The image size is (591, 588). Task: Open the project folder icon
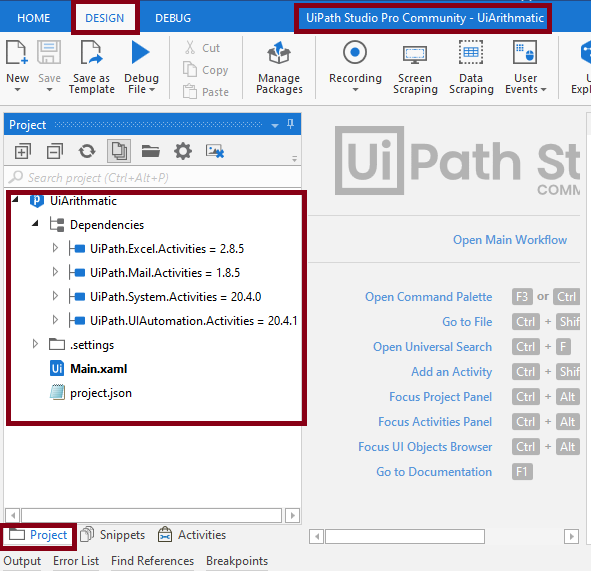[151, 152]
